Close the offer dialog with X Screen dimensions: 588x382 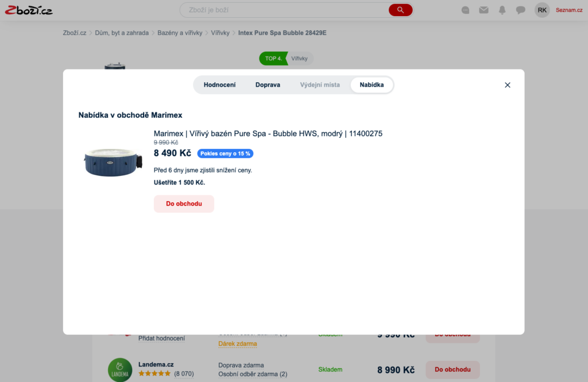[x=508, y=85]
